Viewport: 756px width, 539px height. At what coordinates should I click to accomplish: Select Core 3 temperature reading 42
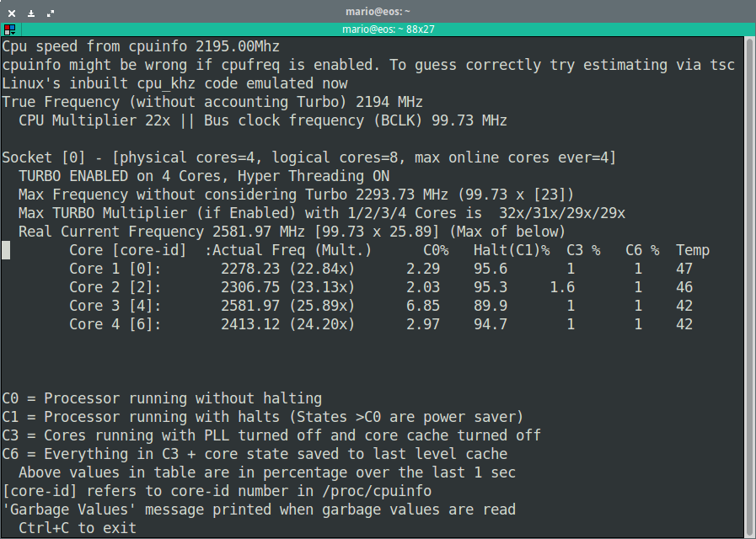tap(684, 305)
